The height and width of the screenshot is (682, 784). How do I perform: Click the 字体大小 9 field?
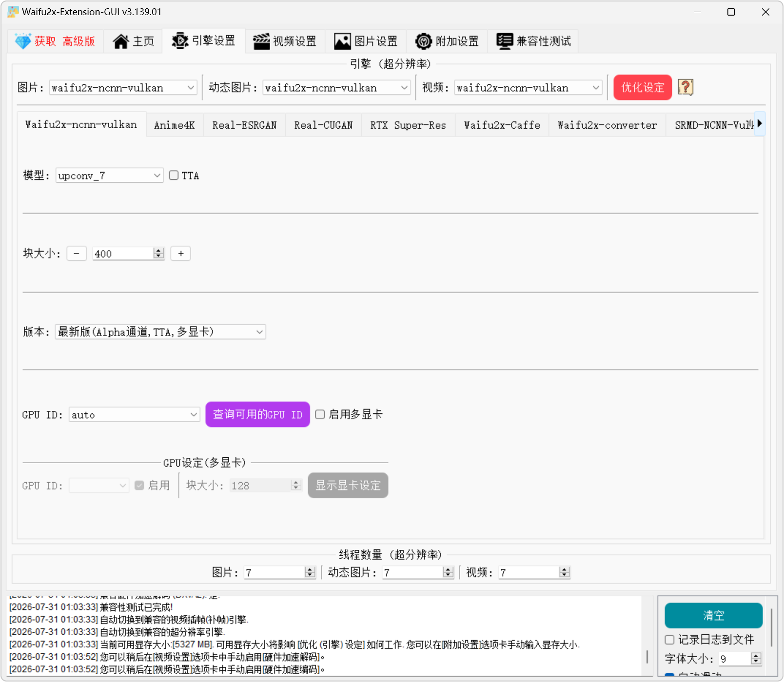coord(735,659)
